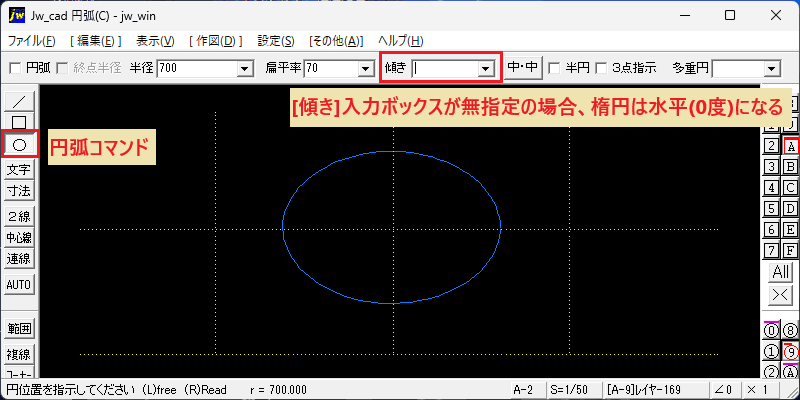Select layer group circled 0

coord(771,331)
